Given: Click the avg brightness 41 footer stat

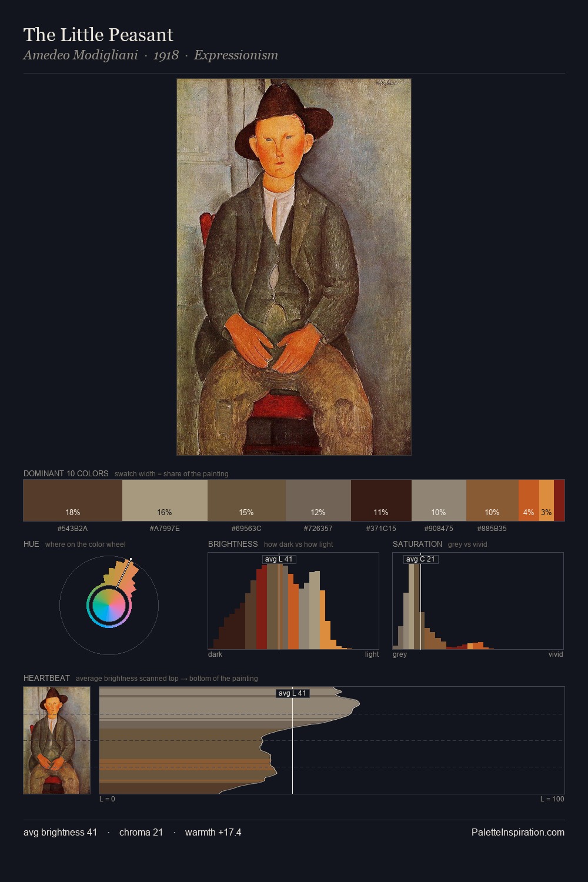Looking at the screenshot, I should tap(61, 833).
